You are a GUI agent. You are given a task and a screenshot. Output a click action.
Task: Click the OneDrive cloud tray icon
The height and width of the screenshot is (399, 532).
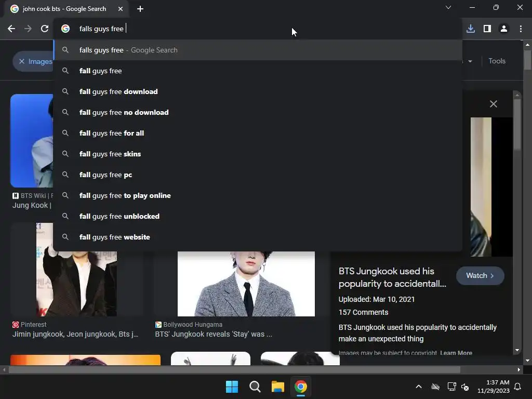coord(435,387)
